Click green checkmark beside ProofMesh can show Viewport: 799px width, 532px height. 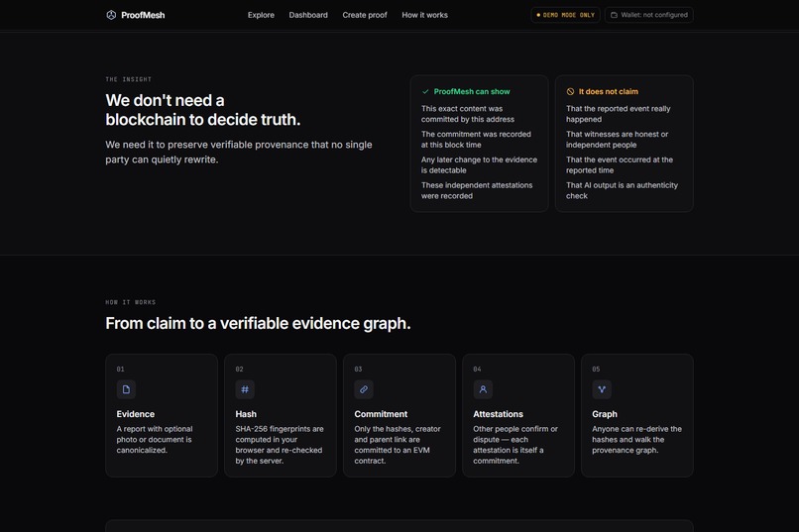[x=425, y=91]
